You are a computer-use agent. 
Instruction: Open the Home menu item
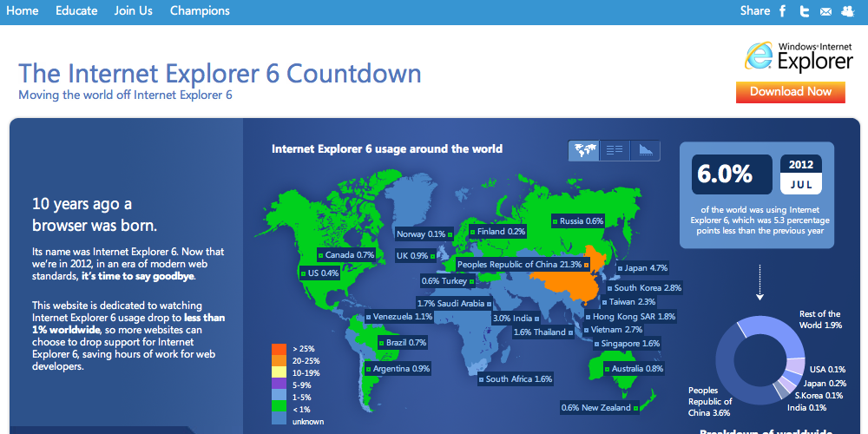tap(23, 11)
